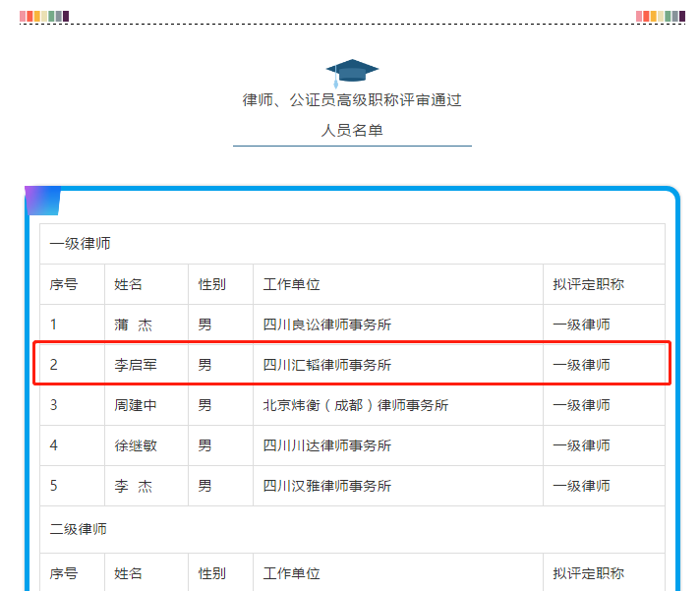Click name cell 李启军
Screen dimensions: 700x591
[x=146, y=365]
